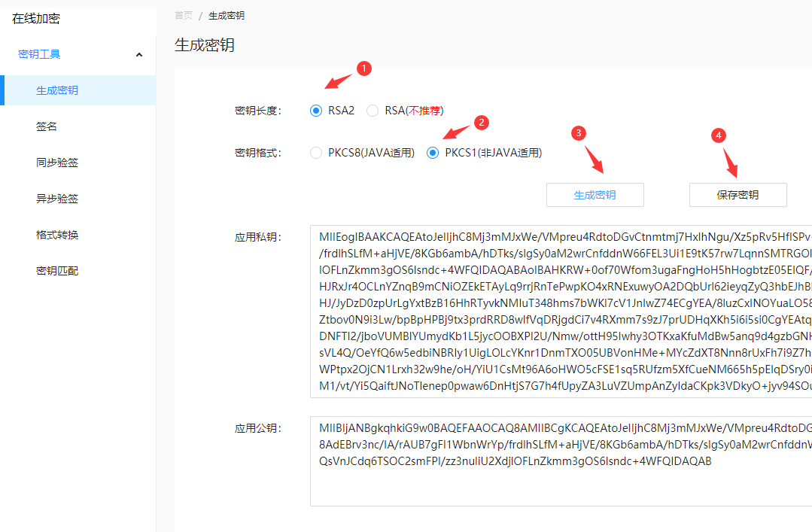Image resolution: width=812 pixels, height=532 pixels.
Task: Open the 密钥匹配 tool
Action: pyautogui.click(x=57, y=271)
